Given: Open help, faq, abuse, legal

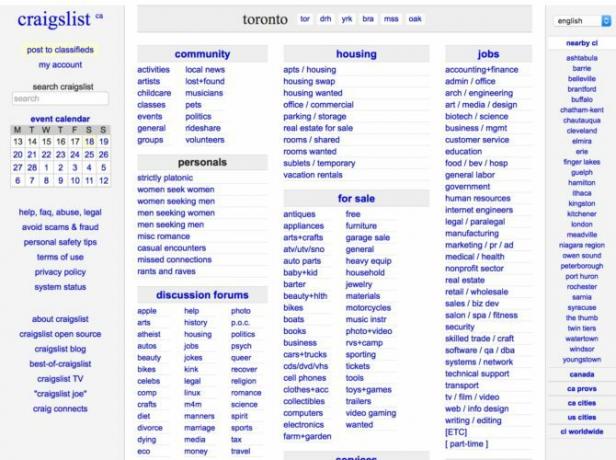Looking at the screenshot, I should point(60,212).
